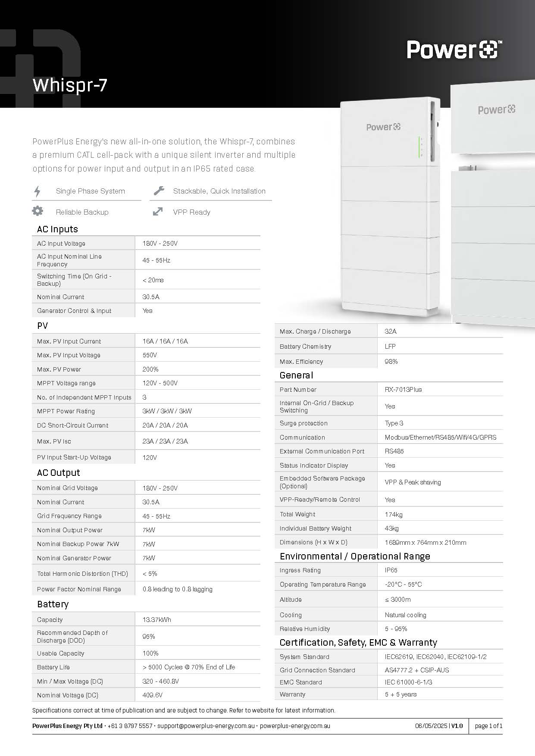Select the '320 - 460.8V' voltage value
The image size is (535, 756).
click(x=161, y=681)
